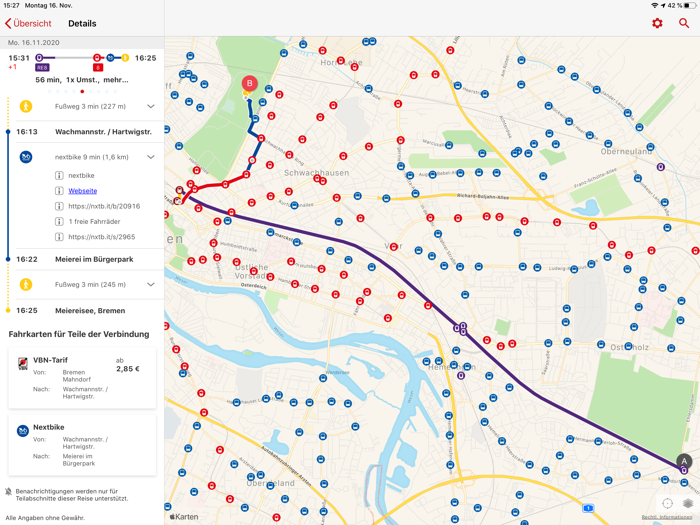Image resolution: width=700 pixels, height=525 pixels.
Task: Open VBN-Tarif ticket card
Action: point(83,378)
